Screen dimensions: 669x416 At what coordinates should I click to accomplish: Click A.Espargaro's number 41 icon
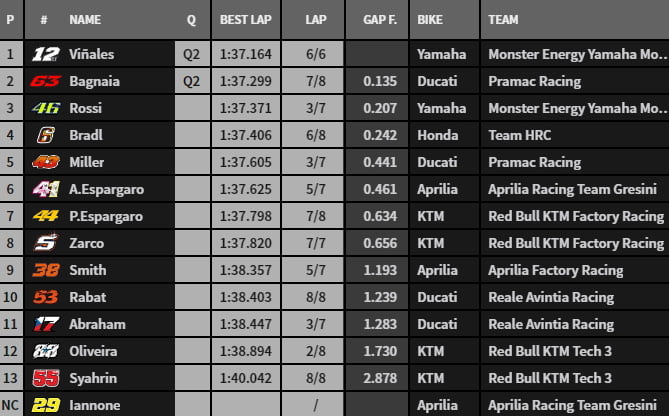tap(45, 189)
